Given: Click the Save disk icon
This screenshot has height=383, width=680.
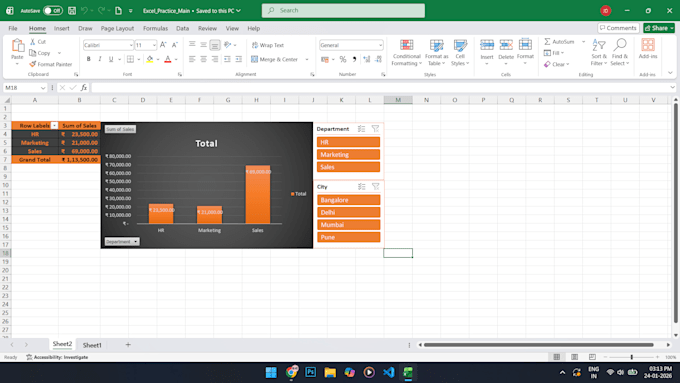Looking at the screenshot, I should pos(72,10).
